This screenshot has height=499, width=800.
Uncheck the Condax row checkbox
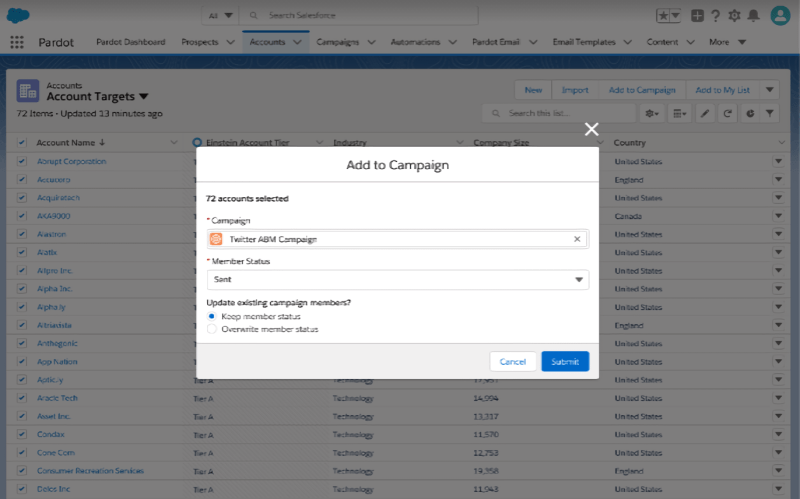click(21, 434)
